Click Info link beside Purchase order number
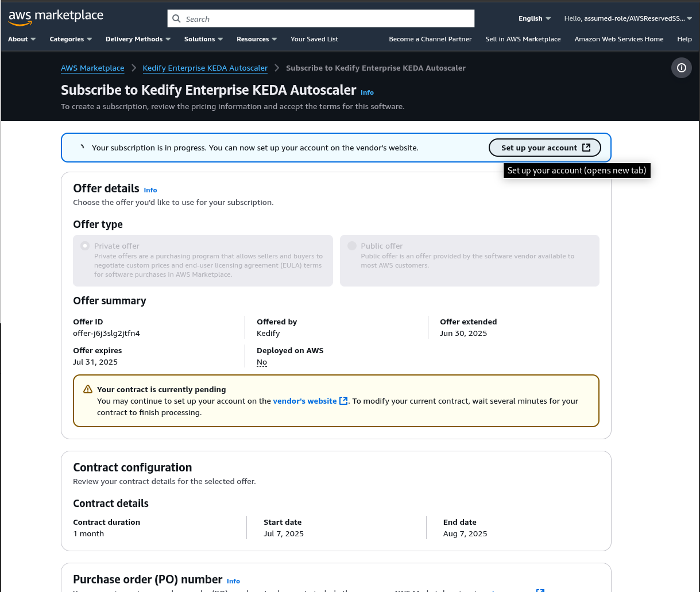The height and width of the screenshot is (592, 700). (233, 581)
